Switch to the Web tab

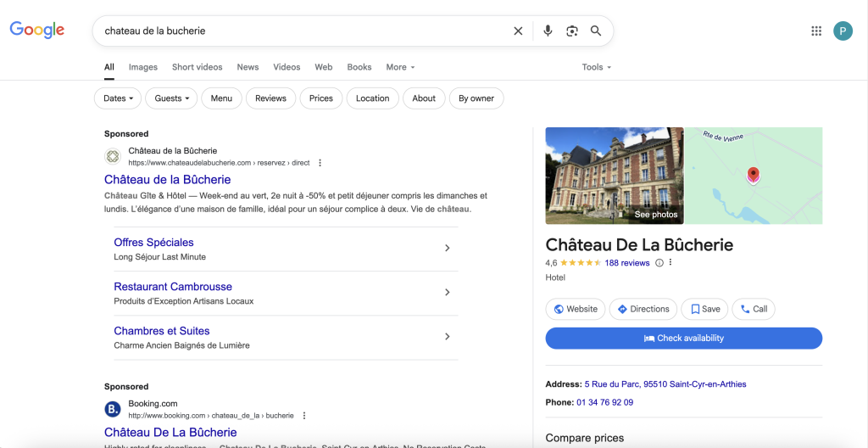click(323, 67)
